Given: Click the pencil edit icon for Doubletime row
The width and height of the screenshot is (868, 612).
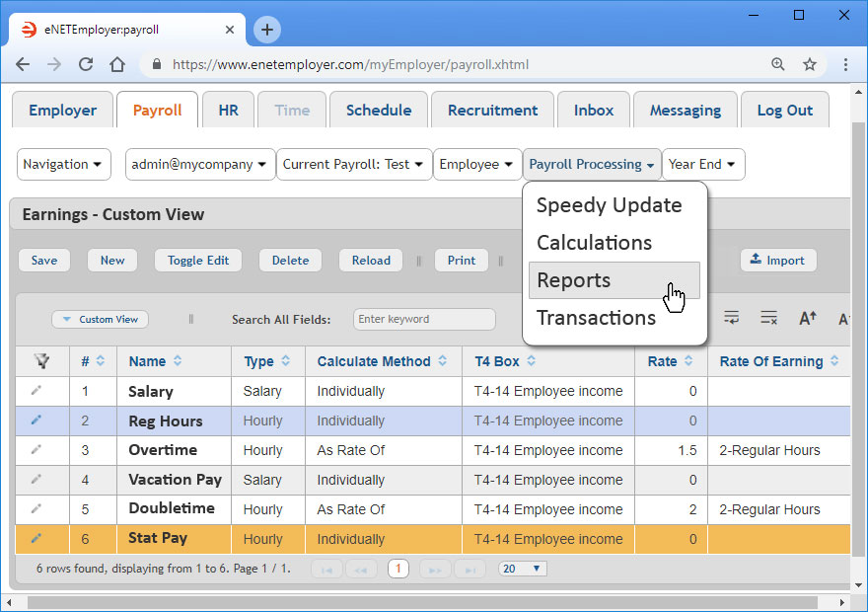Looking at the screenshot, I should tap(36, 508).
